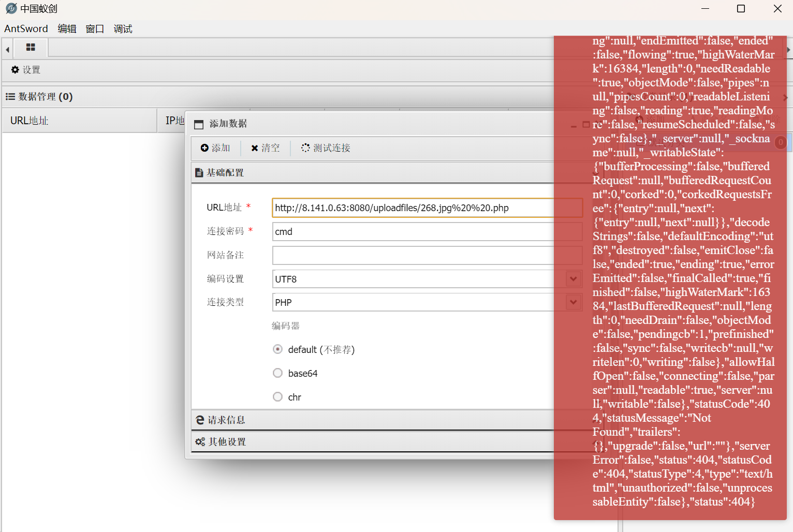Open the 编辑 menu
This screenshot has height=532, width=793.
pos(67,28)
